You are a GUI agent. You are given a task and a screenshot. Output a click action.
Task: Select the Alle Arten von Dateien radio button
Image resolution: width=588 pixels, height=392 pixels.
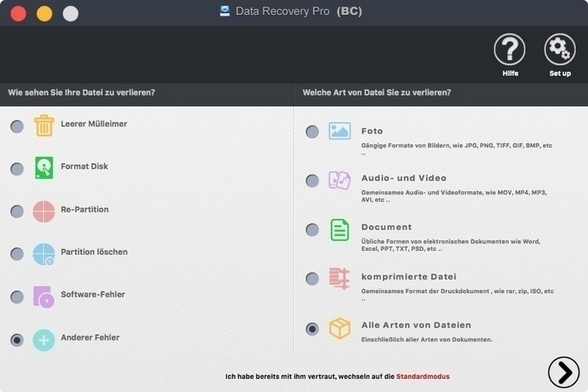[x=312, y=329]
